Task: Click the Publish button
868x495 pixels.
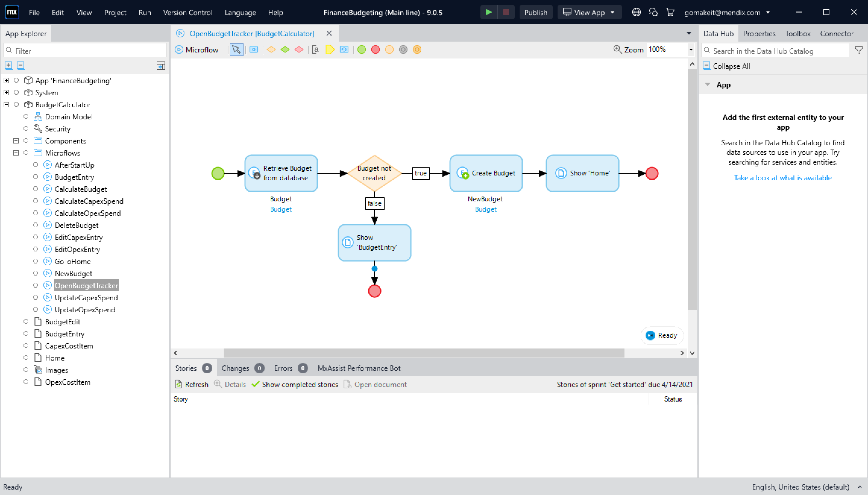Action: [535, 12]
